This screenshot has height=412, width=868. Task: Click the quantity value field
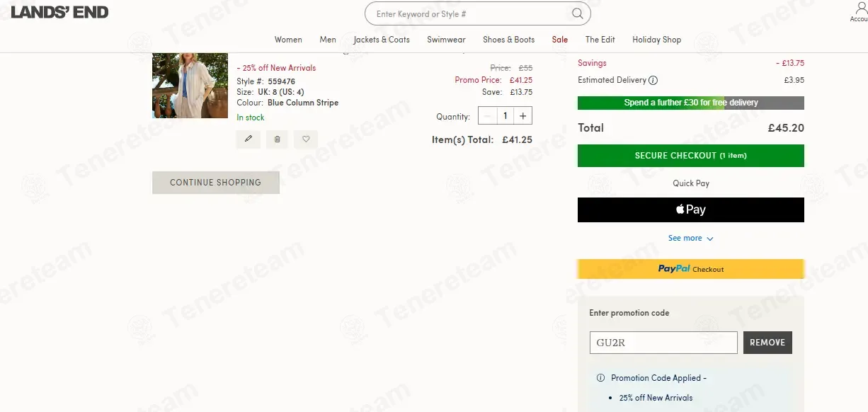pos(506,116)
